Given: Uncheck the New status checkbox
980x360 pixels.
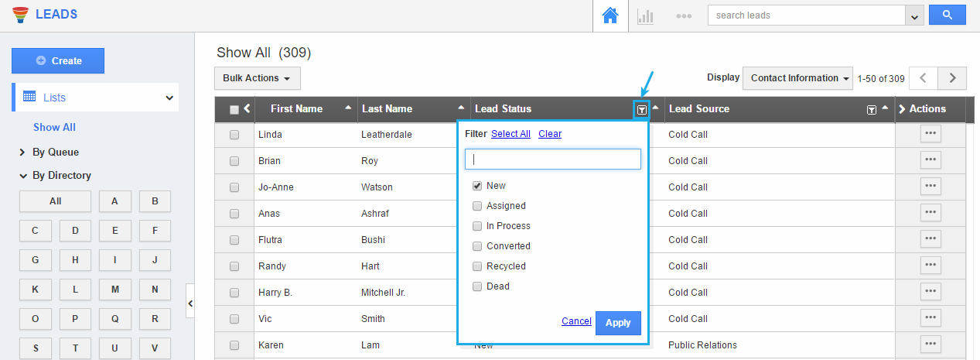Looking at the screenshot, I should (x=477, y=186).
